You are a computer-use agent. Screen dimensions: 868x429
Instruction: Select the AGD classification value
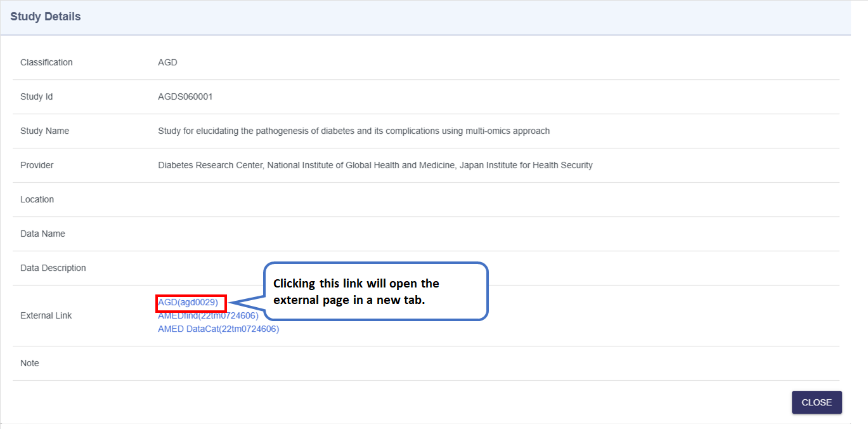point(167,63)
